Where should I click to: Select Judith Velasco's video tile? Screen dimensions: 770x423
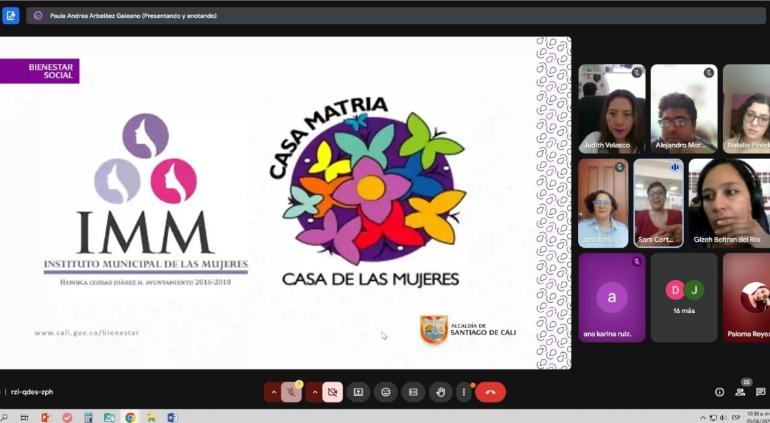coord(612,109)
